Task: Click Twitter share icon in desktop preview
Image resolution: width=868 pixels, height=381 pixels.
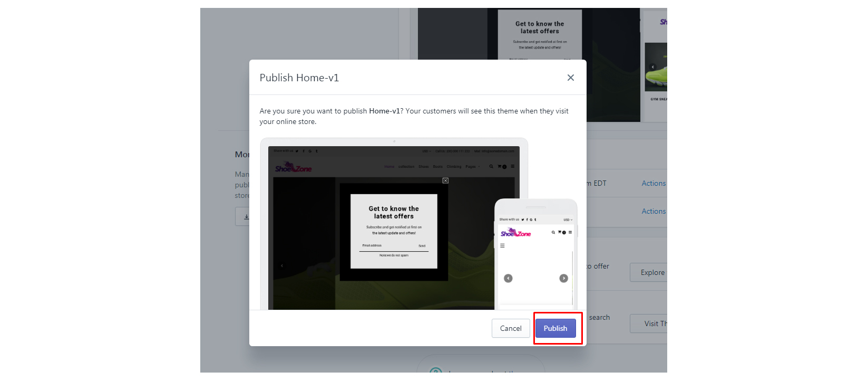Action: (x=297, y=151)
